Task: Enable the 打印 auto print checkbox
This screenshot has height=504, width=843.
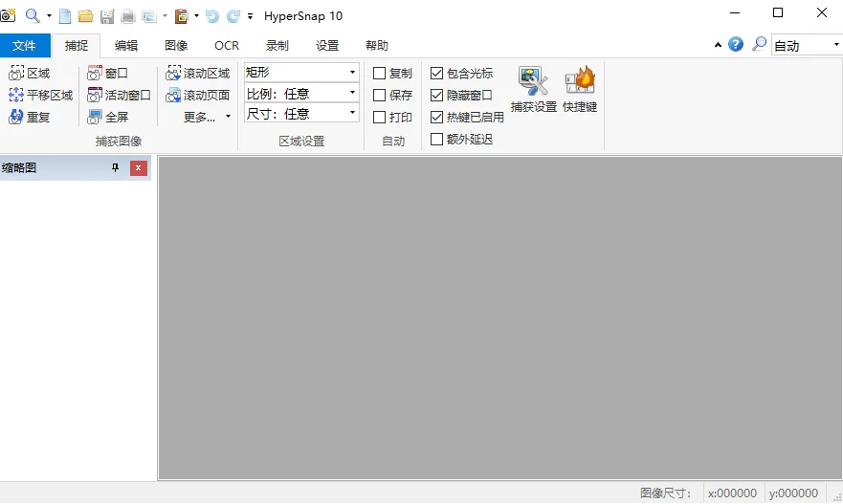Action: point(380,117)
